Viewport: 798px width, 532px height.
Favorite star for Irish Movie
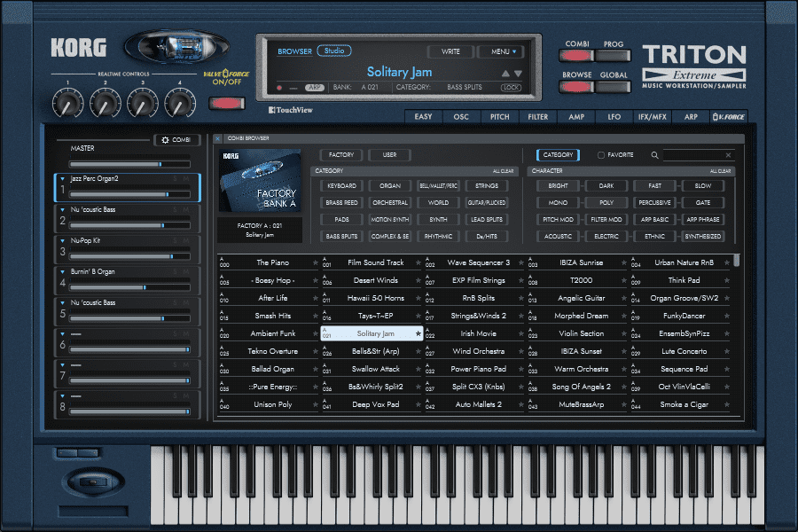[521, 334]
